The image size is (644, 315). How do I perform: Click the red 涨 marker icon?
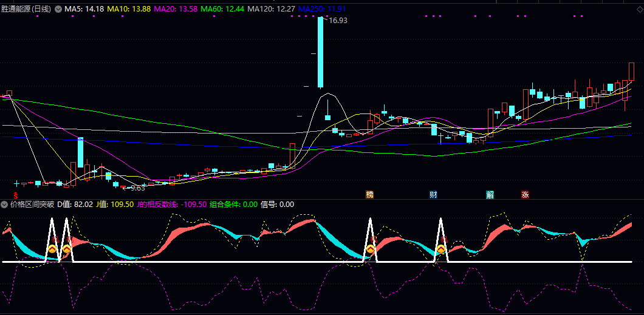[525, 195]
